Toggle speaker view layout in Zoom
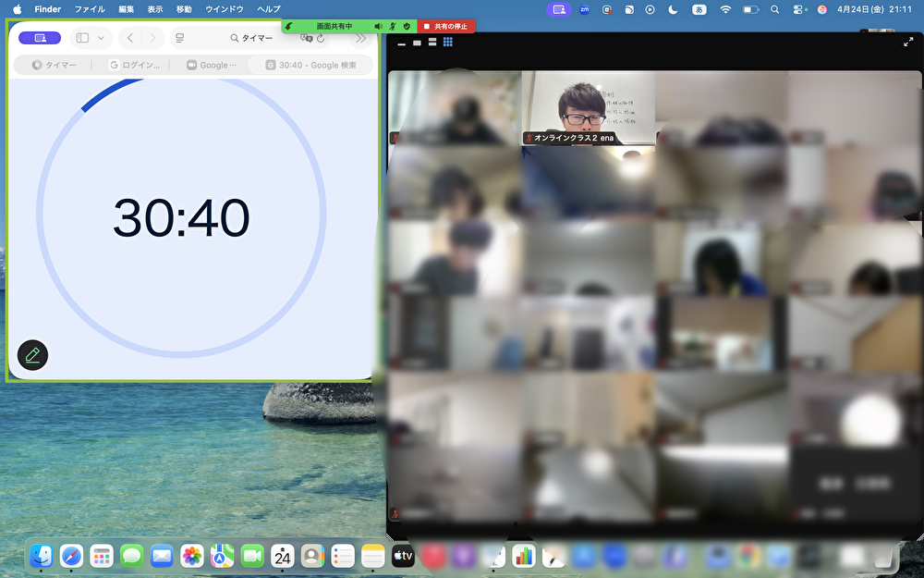This screenshot has height=578, width=924. tap(432, 42)
